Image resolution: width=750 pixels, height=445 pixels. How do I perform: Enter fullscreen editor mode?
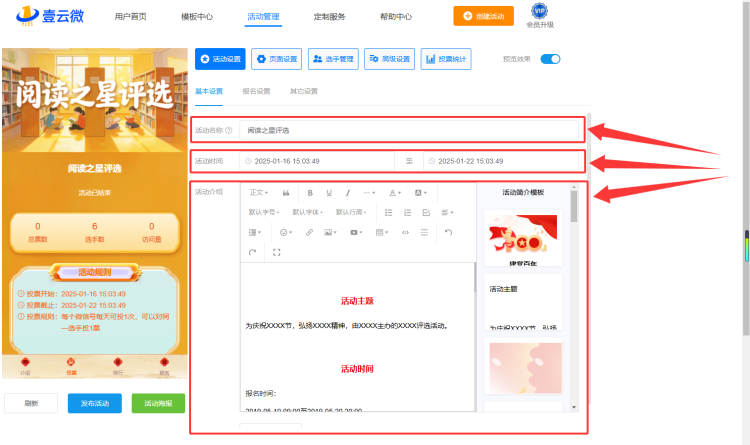276,252
